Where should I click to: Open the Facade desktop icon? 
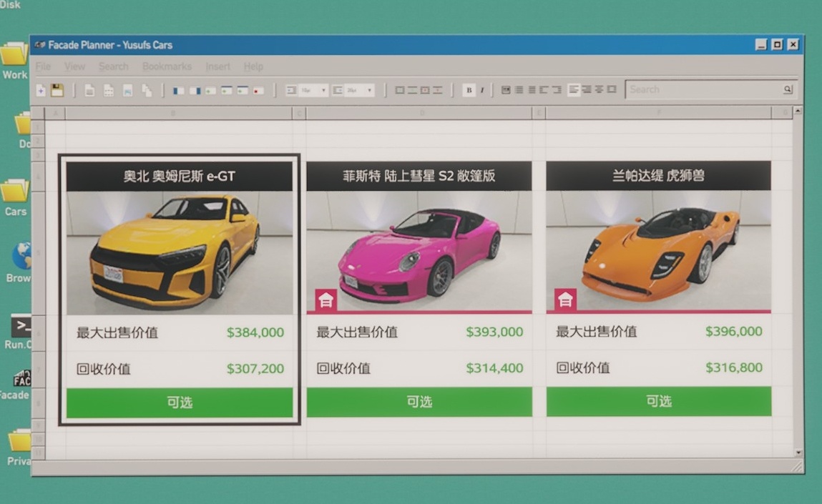(x=16, y=384)
